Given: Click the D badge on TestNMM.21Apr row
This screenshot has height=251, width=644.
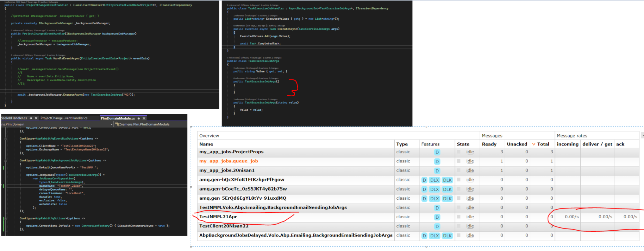Looking at the screenshot, I should [437, 217].
